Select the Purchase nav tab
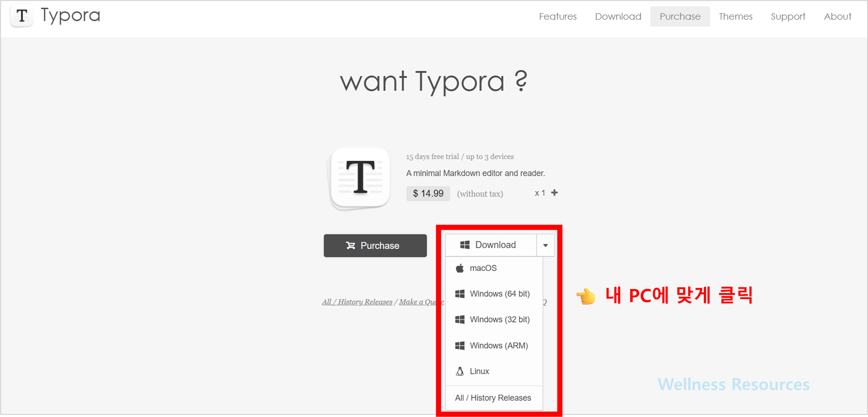Viewport: 868px width, 417px height. click(x=680, y=16)
